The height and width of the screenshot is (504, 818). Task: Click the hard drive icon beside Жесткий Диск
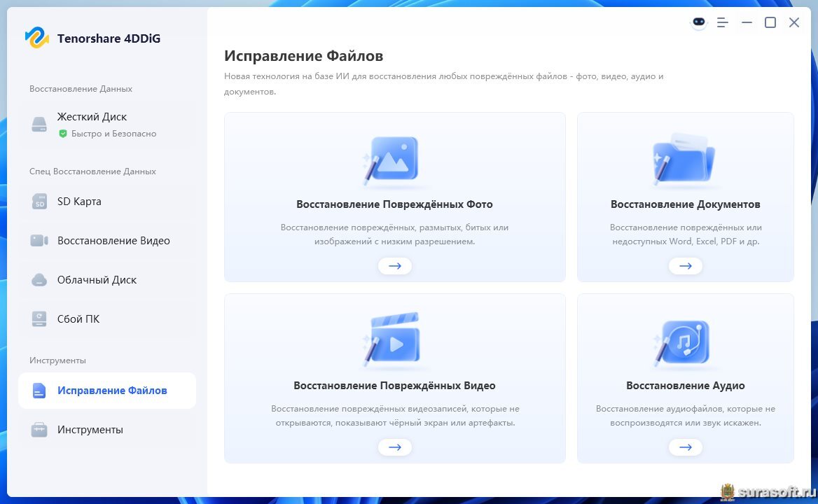(x=39, y=124)
